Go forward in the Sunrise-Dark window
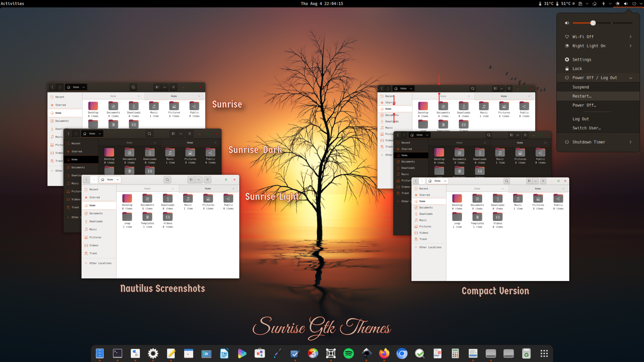 pyautogui.click(x=76, y=133)
